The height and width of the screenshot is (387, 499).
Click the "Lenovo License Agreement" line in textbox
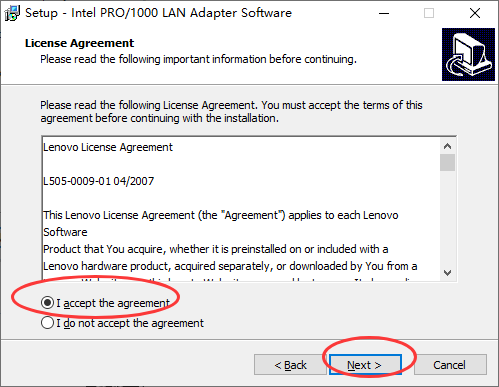pyautogui.click(x=108, y=147)
